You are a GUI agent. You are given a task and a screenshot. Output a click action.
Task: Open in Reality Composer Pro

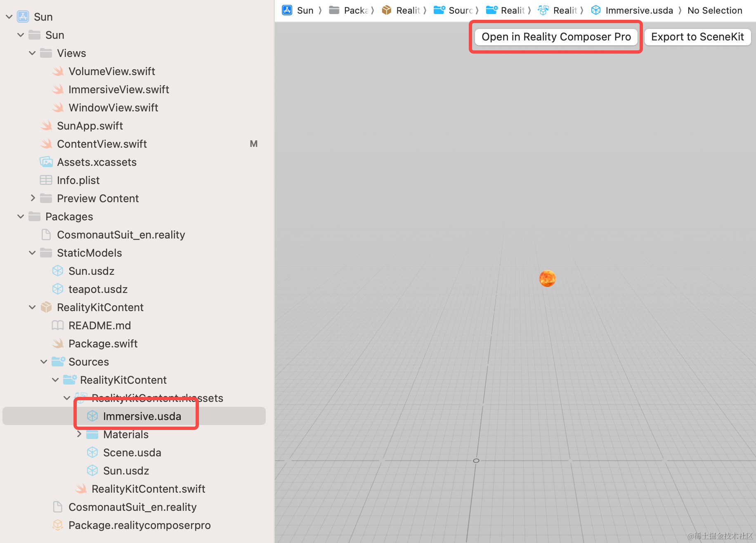tap(556, 37)
